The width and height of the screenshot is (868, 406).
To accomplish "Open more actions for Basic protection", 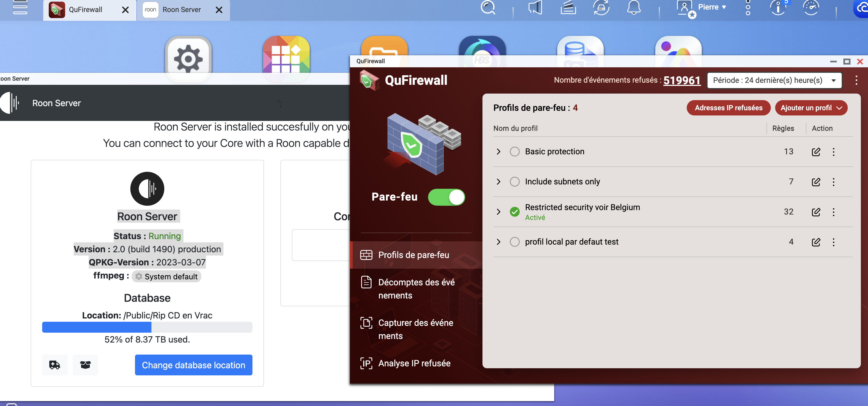I will point(833,152).
